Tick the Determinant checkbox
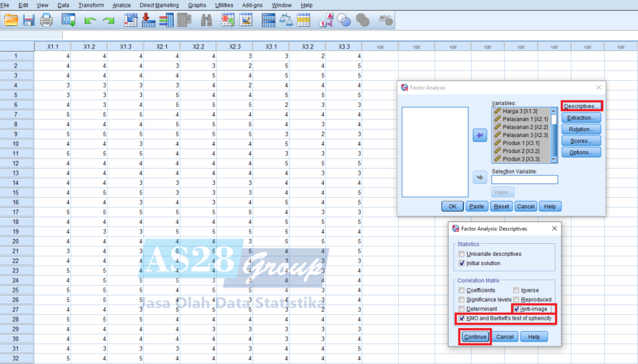Viewport: 638px width, 364px height. pyautogui.click(x=461, y=309)
